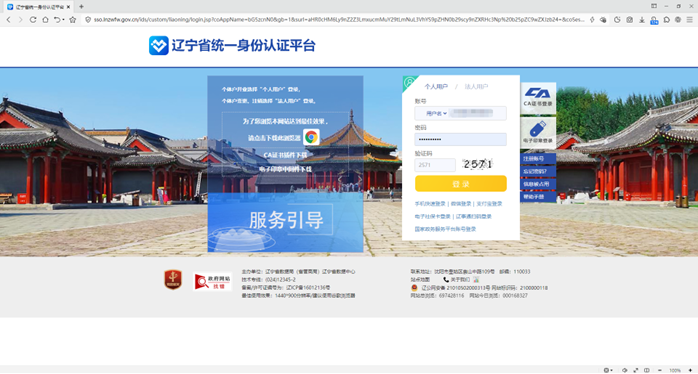This screenshot has width=698, height=374.
Task: Click the zoom-in plus in status bar
Action: (690, 370)
